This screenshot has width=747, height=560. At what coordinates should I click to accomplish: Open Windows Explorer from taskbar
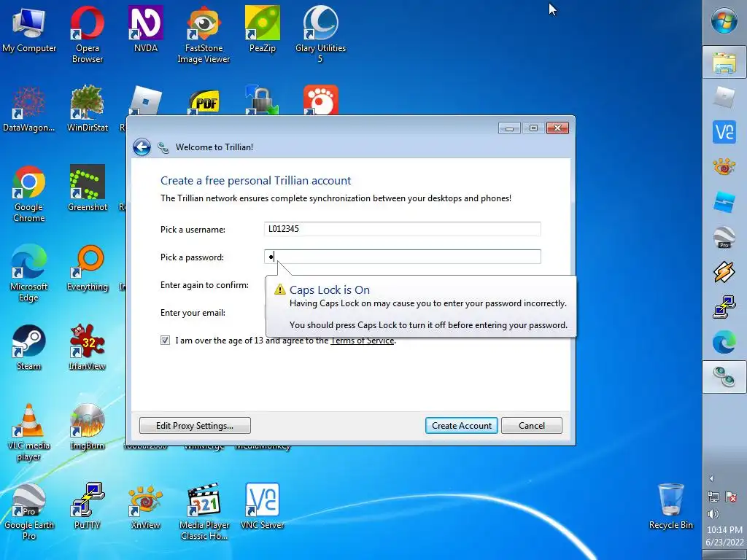click(x=724, y=62)
